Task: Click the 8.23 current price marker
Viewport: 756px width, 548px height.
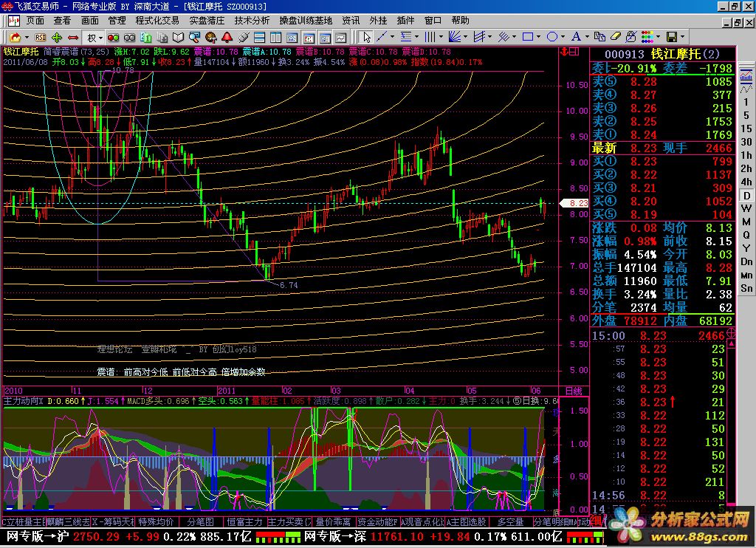Action: coord(574,203)
